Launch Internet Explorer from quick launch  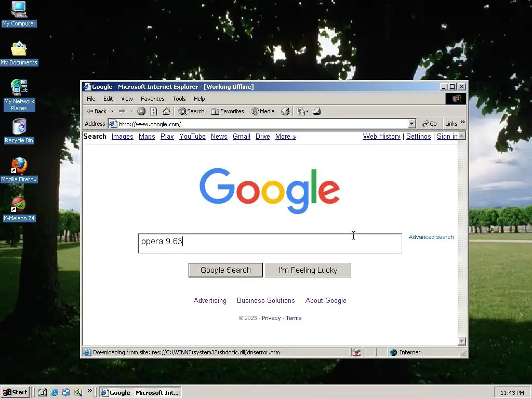point(54,392)
